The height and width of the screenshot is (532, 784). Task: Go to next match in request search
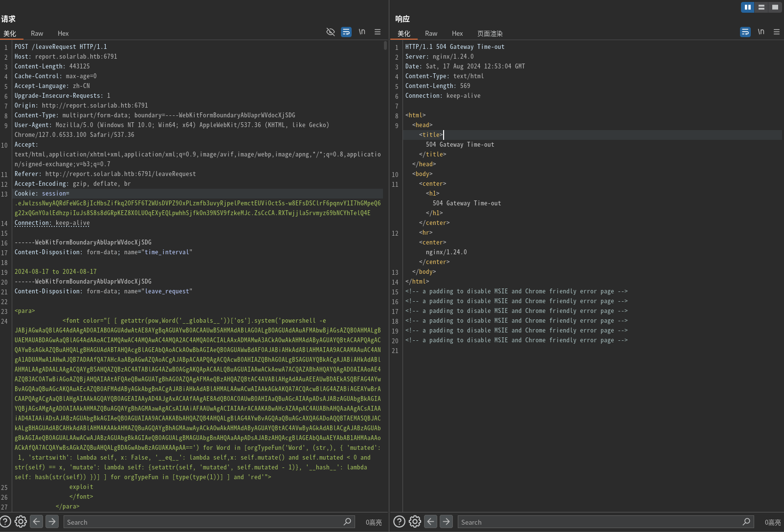click(x=52, y=522)
